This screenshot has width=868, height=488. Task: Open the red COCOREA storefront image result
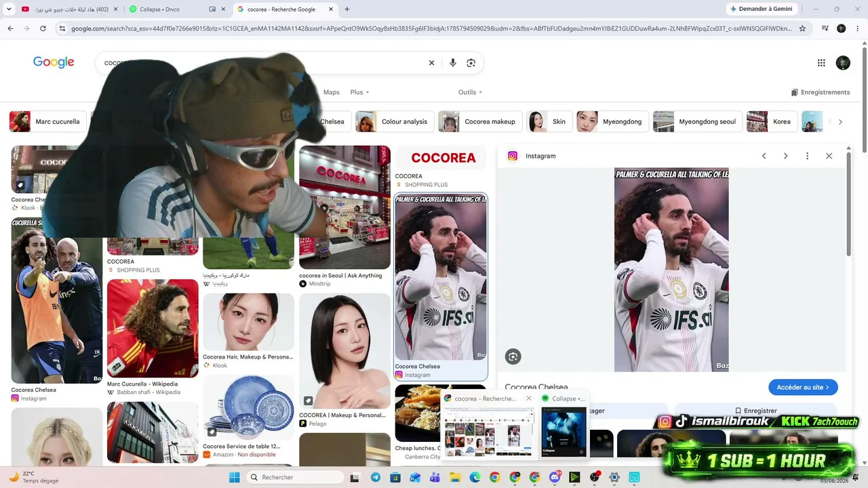click(x=344, y=207)
